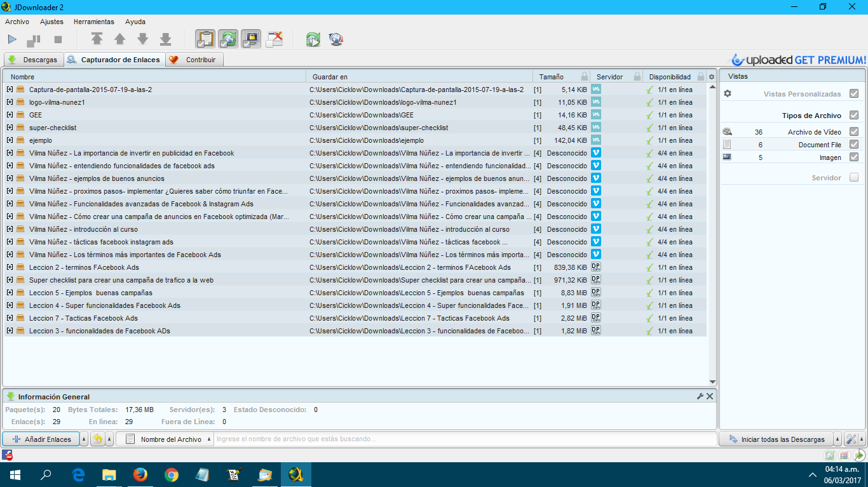Viewport: 868px width, 487px height.
Task: Click wrench icon in Información General panel
Action: [700, 396]
